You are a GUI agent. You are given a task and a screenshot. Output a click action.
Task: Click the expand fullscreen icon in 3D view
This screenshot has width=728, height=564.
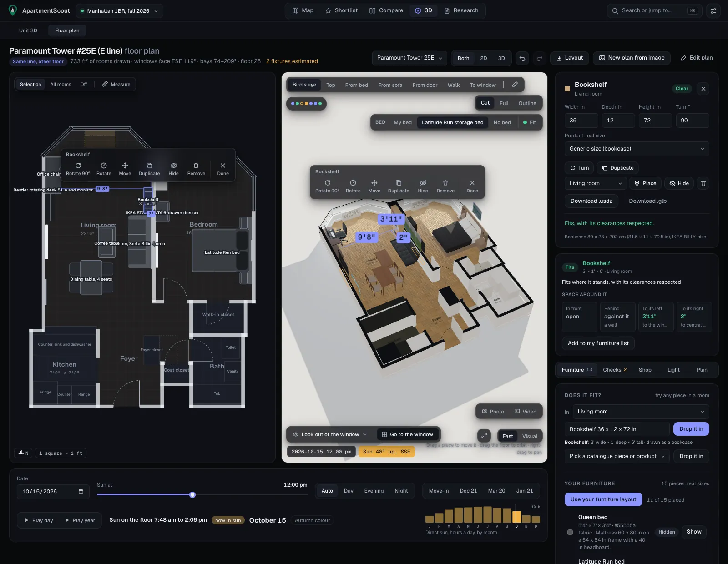[484, 436]
